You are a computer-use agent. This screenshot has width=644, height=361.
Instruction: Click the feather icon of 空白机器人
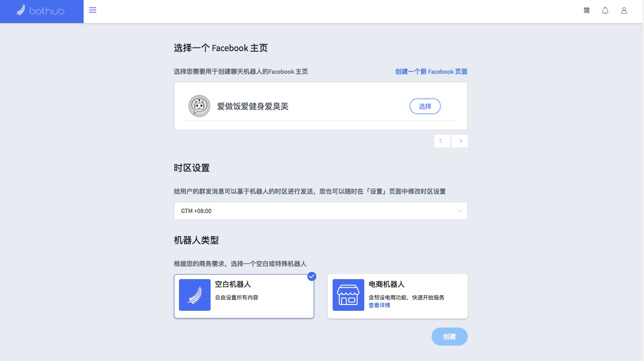point(195,295)
